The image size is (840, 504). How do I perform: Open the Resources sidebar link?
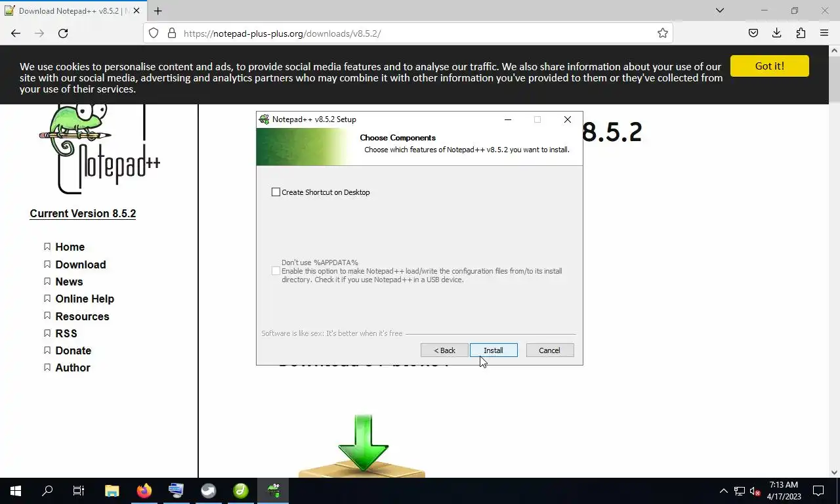pyautogui.click(x=82, y=316)
